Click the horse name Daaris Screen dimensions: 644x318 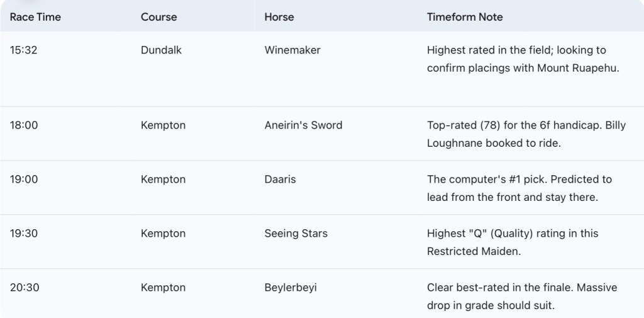pos(280,179)
